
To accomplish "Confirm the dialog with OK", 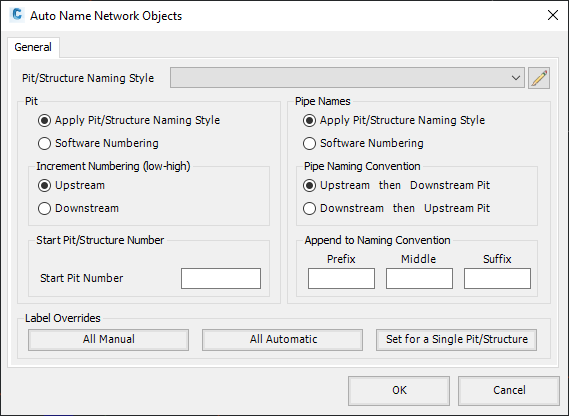I will (x=399, y=391).
